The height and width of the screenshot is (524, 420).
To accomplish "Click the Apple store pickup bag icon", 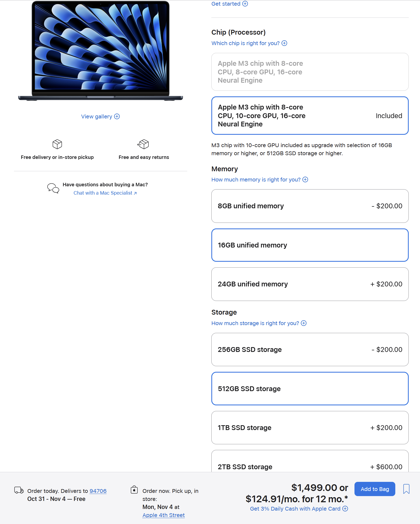I will 134,490.
